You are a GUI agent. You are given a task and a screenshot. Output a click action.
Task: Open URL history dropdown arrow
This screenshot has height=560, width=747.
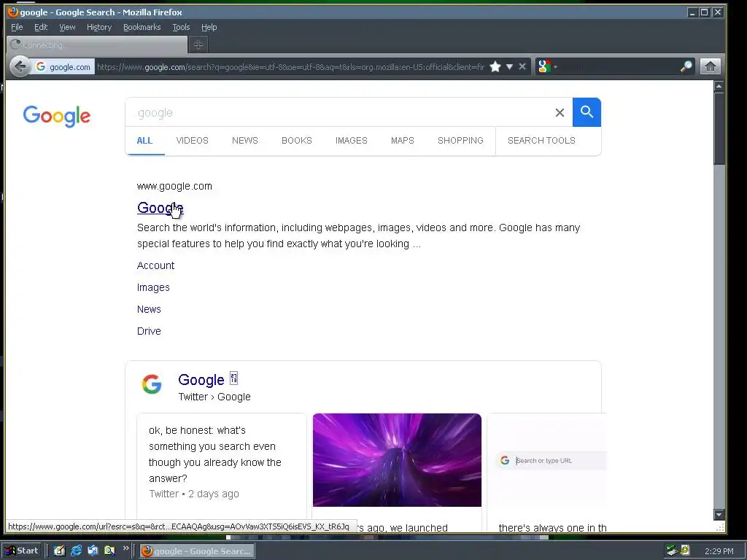coord(509,66)
